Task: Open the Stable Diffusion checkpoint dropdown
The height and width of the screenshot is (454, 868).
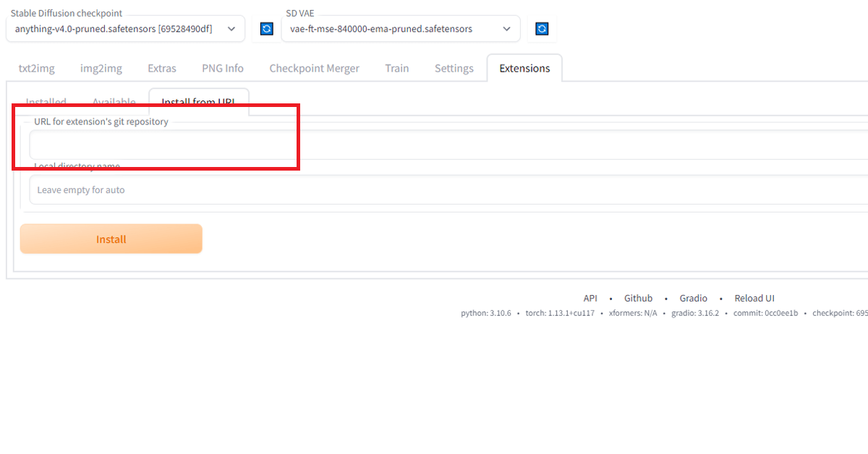Action: (125, 29)
